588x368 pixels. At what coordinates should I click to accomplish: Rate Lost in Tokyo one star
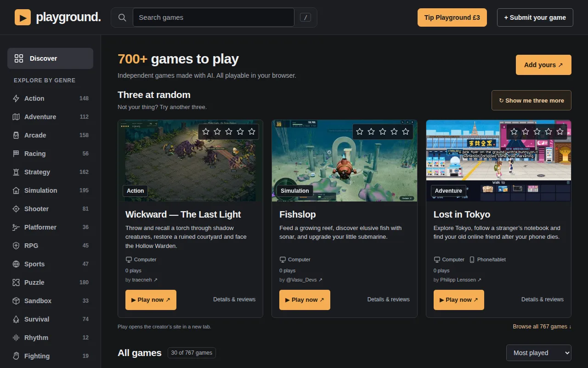click(x=514, y=132)
